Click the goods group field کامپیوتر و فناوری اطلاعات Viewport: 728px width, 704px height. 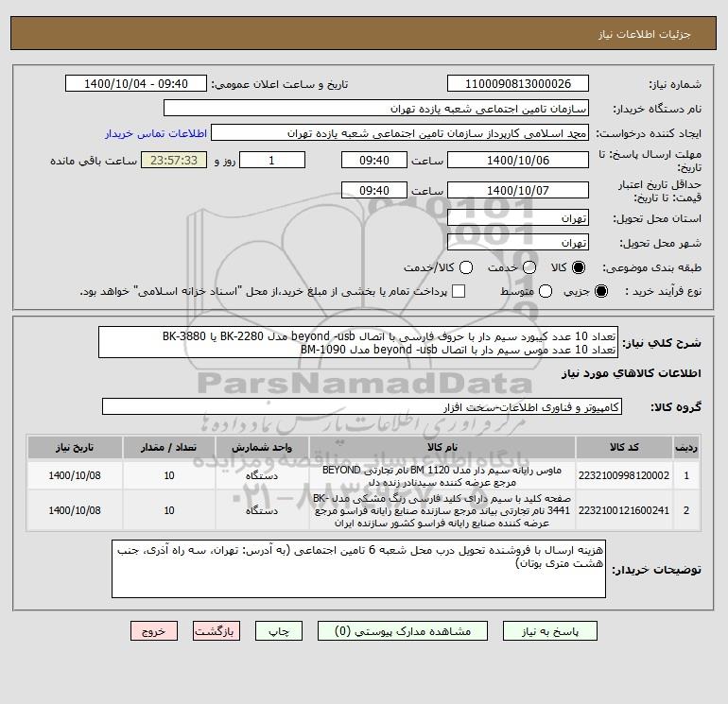(362, 406)
